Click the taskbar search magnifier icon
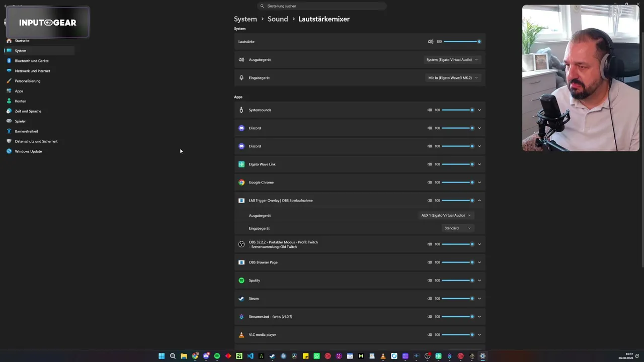 (173, 356)
